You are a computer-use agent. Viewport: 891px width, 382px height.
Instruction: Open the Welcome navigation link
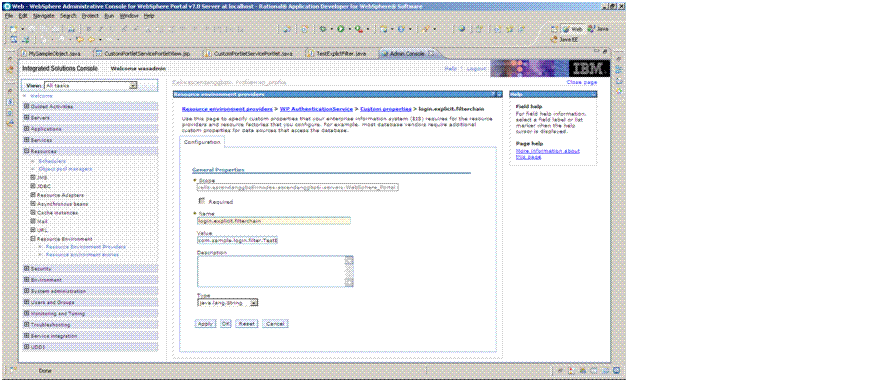tap(41, 96)
